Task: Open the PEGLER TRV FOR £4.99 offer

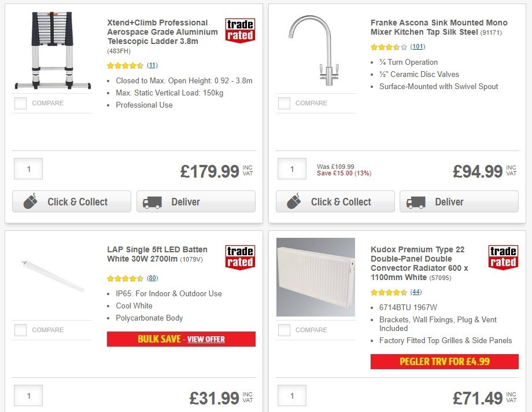Action: [444, 361]
